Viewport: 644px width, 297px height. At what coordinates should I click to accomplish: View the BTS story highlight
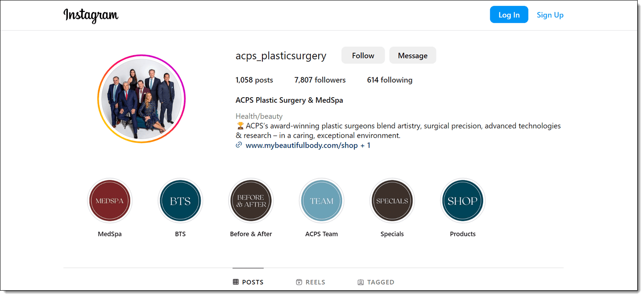(x=180, y=200)
